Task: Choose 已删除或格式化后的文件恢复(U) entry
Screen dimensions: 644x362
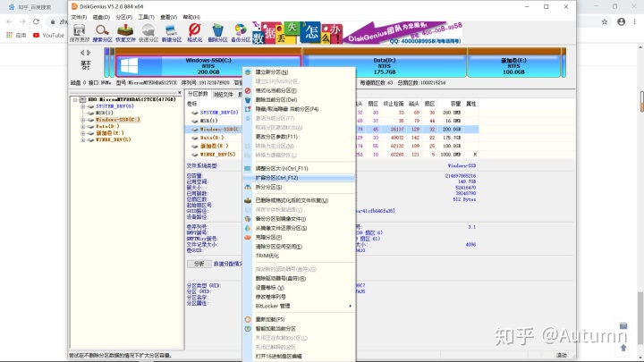Action: (299, 201)
